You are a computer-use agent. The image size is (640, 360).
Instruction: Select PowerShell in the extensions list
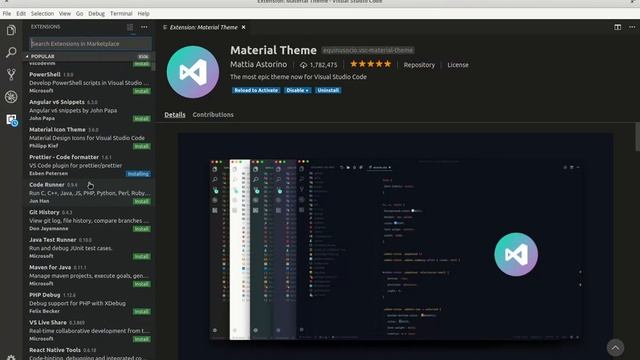(89, 82)
